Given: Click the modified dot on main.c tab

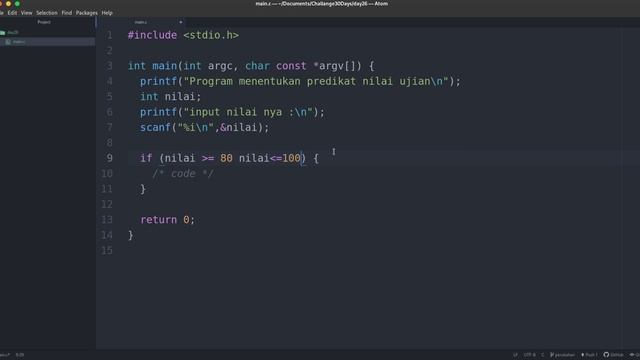Looking at the screenshot, I should [181, 22].
